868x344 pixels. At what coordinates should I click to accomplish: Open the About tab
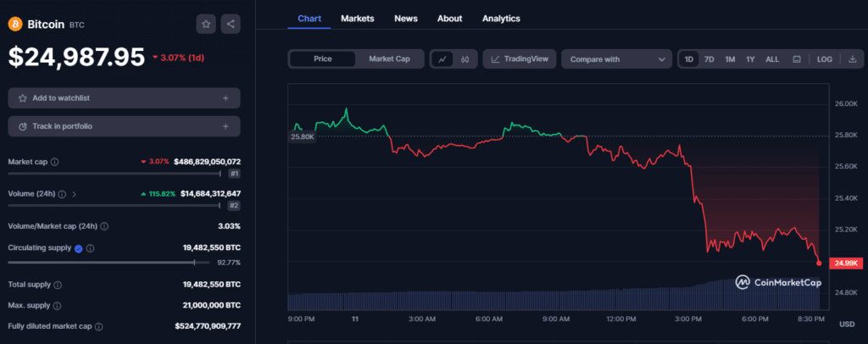(449, 19)
